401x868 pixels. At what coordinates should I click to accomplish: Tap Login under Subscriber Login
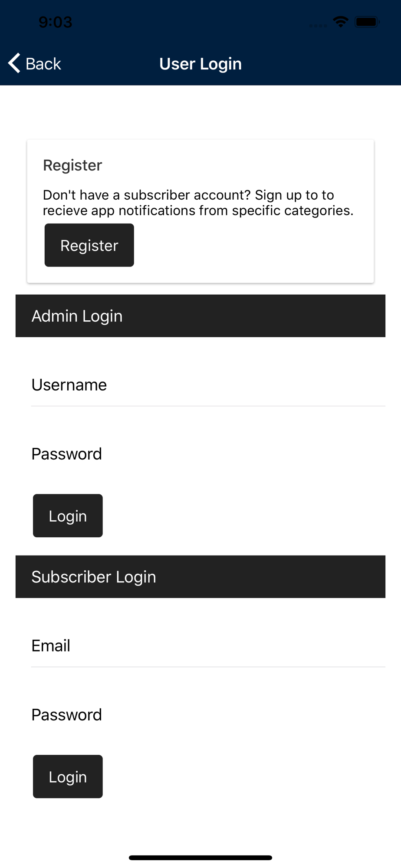pyautogui.click(x=68, y=776)
